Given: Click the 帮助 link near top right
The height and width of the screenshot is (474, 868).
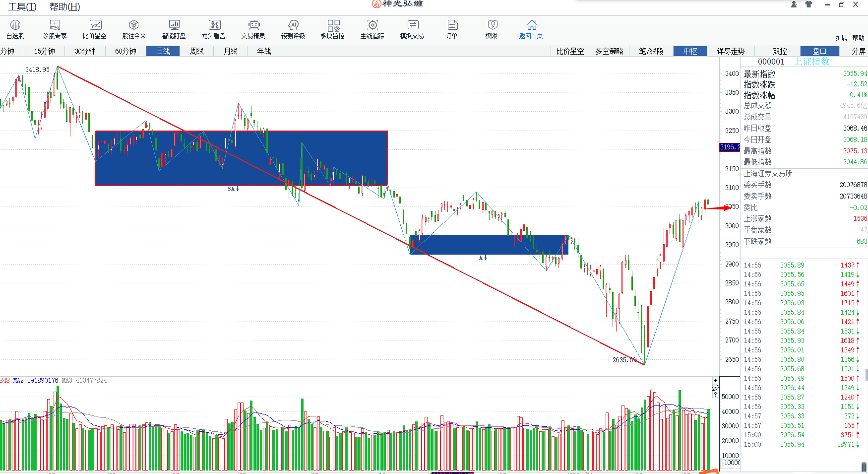Looking at the screenshot, I should (x=859, y=38).
